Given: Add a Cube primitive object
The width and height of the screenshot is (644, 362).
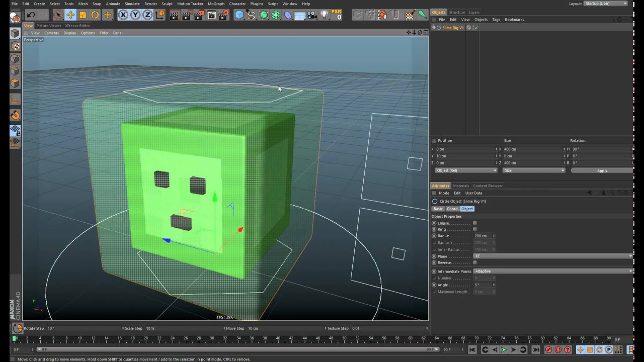Looking at the screenshot, I should [x=239, y=15].
